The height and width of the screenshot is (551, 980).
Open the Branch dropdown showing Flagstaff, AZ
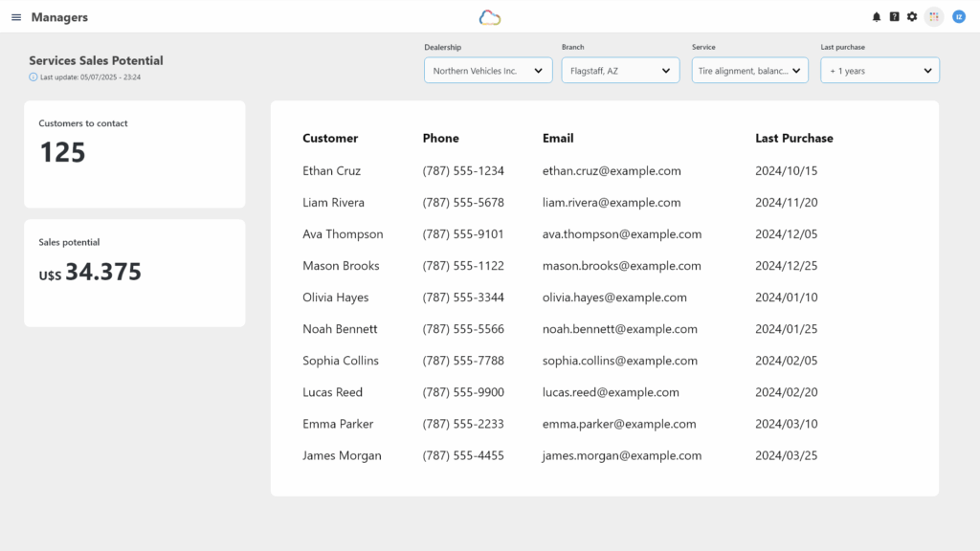click(620, 71)
